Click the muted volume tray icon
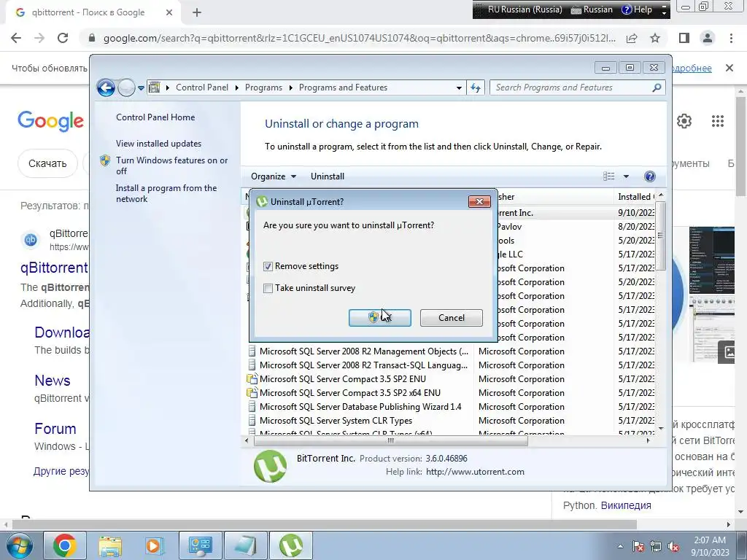Image resolution: width=747 pixels, height=560 pixels. pos(673,546)
